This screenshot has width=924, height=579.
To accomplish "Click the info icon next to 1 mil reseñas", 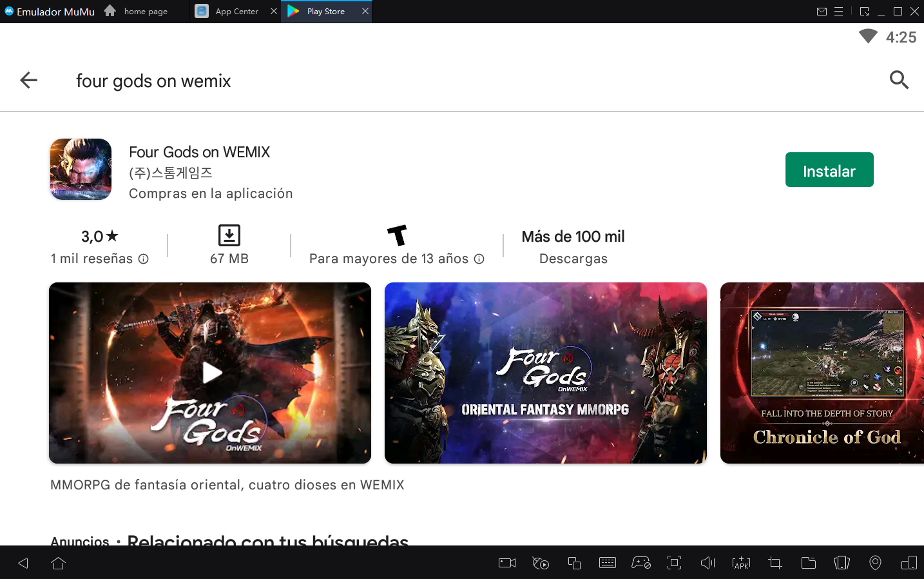I will pyautogui.click(x=144, y=259).
